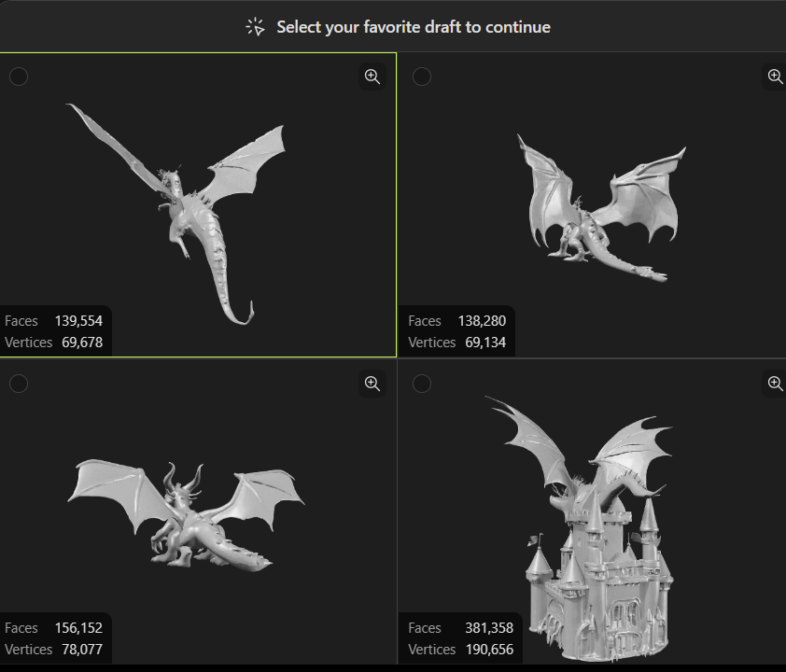
Task: Select the draft with 381,358 faces
Action: 422,384
